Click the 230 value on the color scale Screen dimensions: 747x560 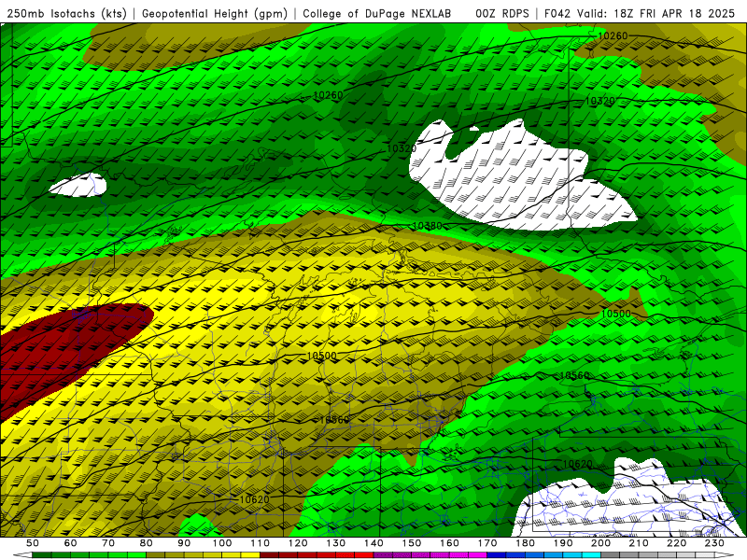click(x=714, y=543)
